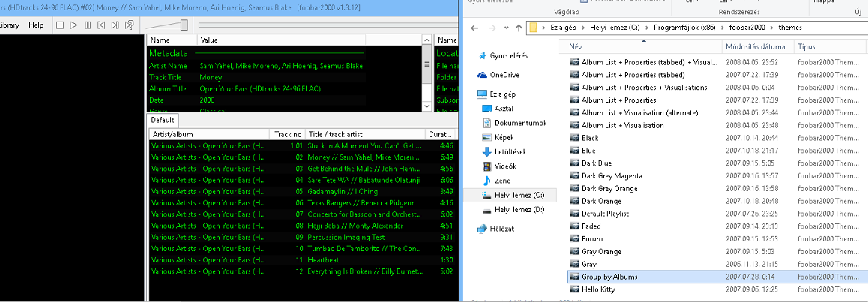Navigate to Ez a gép breadcrumb

click(x=562, y=28)
